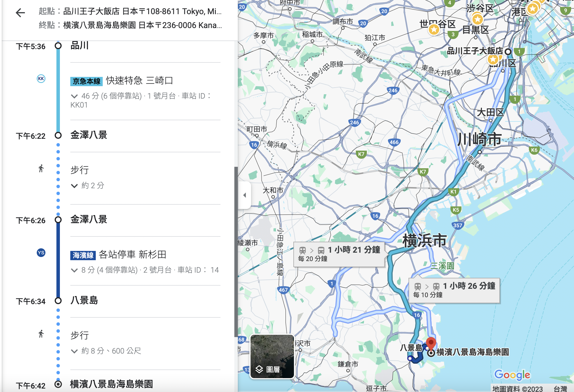Click the 京急本線 line label badge

tap(87, 81)
